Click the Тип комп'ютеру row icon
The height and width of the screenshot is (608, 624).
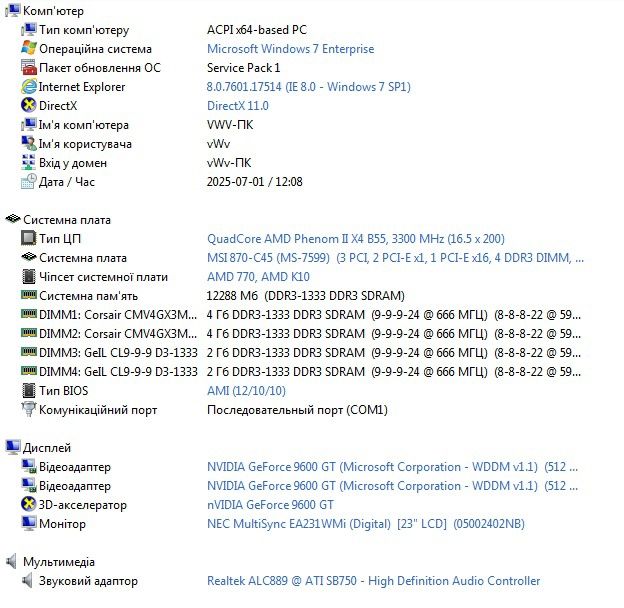click(29, 29)
